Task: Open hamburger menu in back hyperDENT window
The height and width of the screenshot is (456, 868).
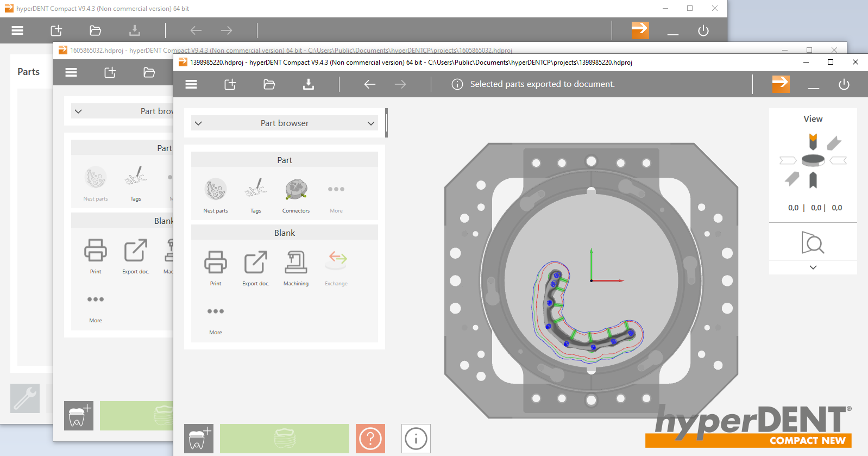Action: 17,30
